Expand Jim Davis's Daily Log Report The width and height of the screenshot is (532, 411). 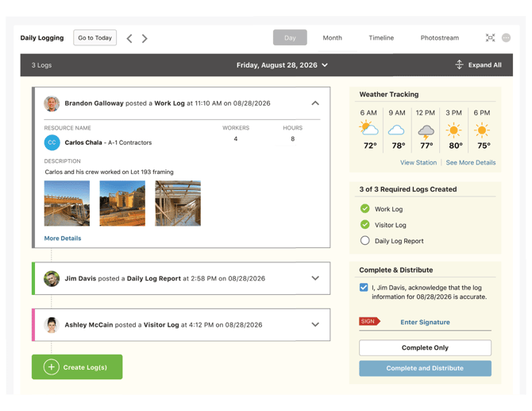(x=315, y=278)
